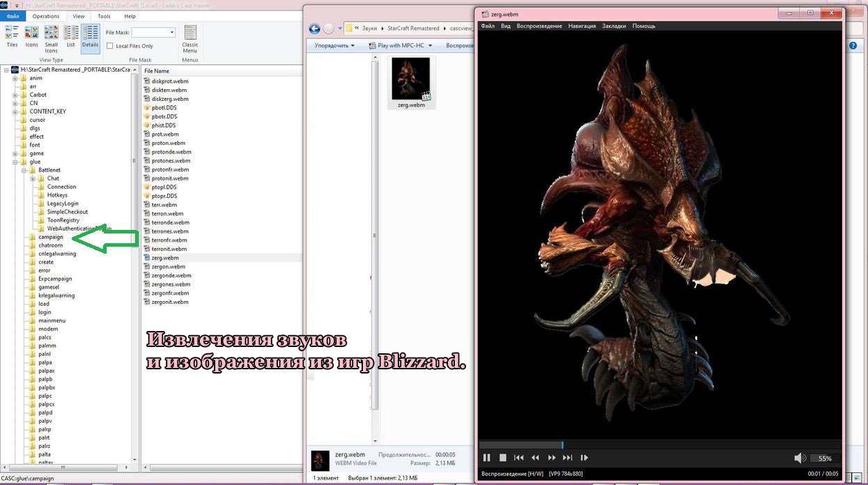Select the campaign folder in the tree
868x485 pixels.
50,237
